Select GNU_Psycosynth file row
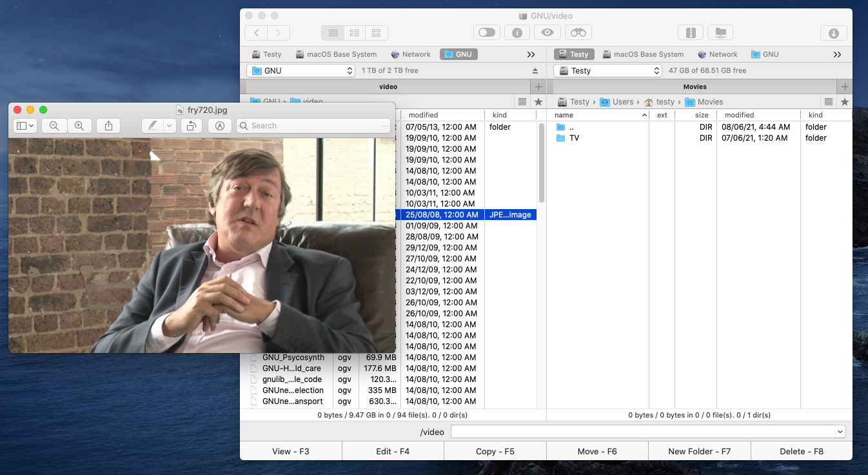This screenshot has height=475, width=868. point(389,357)
